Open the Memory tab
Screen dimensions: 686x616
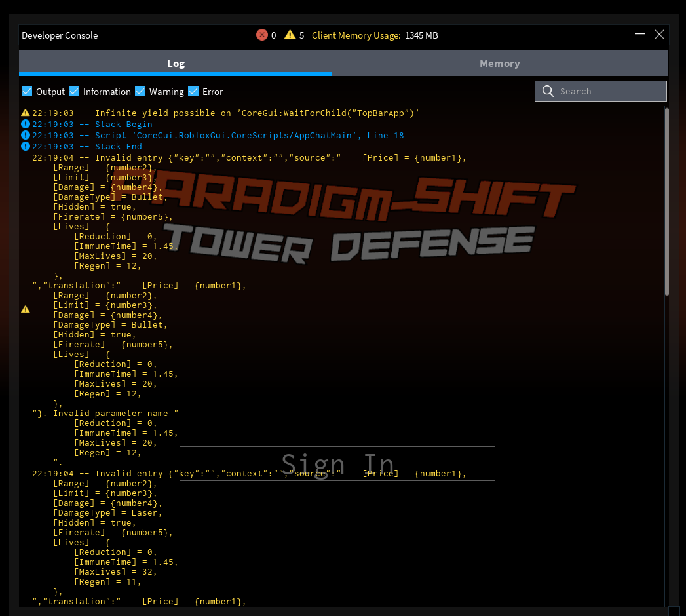[x=500, y=63]
